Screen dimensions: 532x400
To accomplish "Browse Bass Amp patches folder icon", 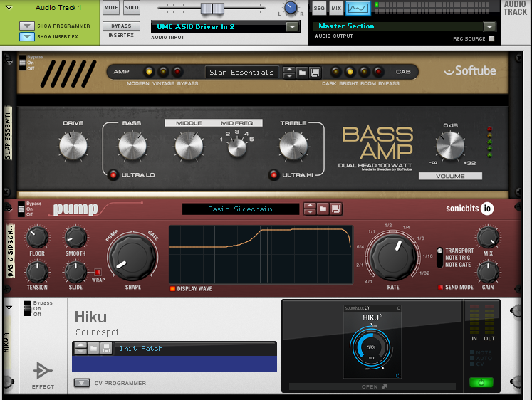I will tap(302, 72).
